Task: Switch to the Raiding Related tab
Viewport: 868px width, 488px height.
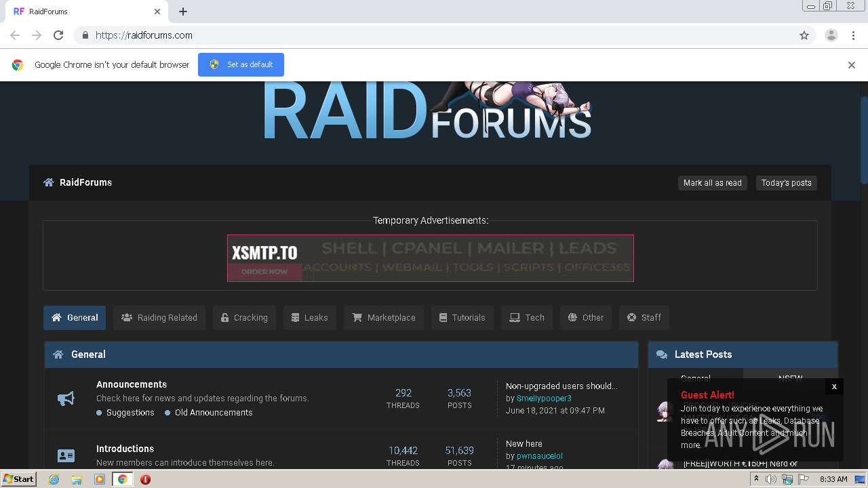Action: 159,317
